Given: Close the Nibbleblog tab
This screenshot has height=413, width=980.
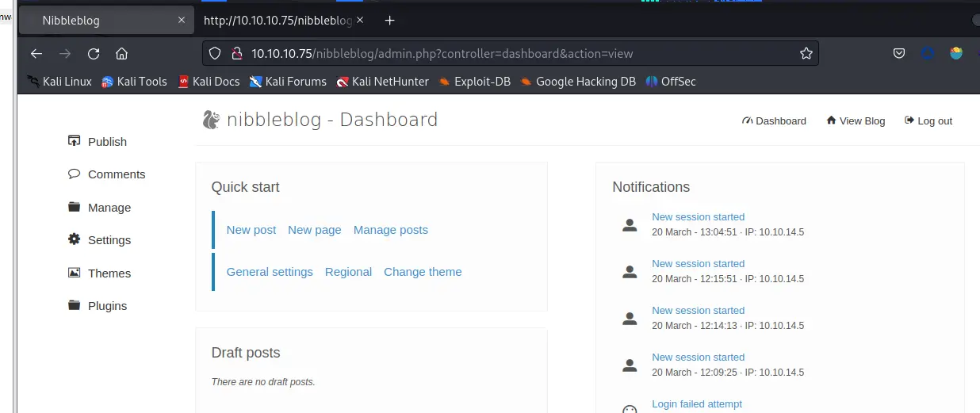Looking at the screenshot, I should 182,21.
